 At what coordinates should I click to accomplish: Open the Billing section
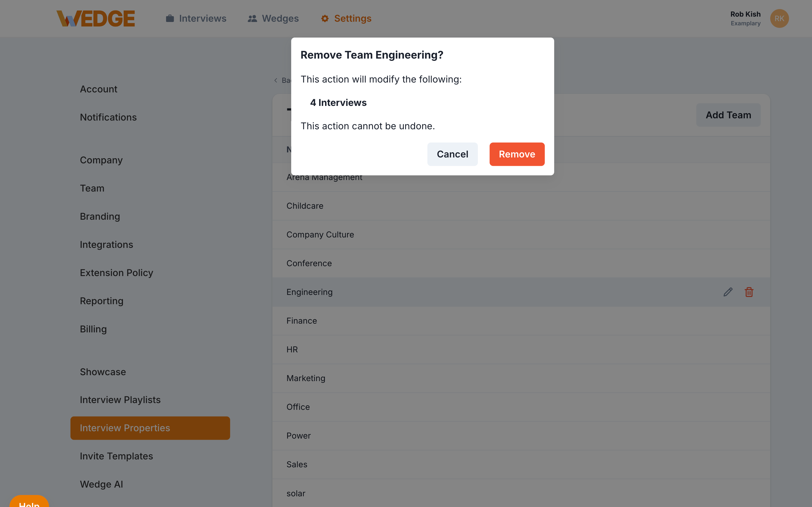click(93, 329)
